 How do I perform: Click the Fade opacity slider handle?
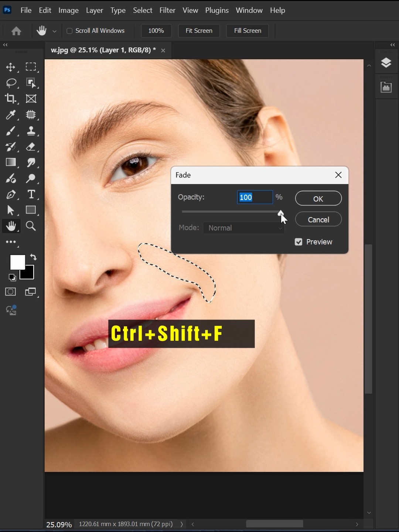(x=281, y=213)
